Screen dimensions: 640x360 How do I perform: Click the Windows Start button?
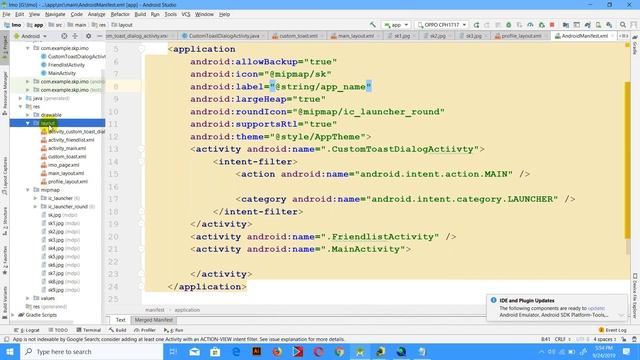pos(10,351)
